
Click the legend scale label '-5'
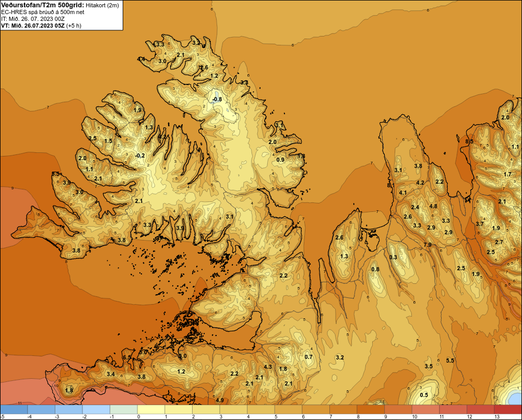2,417
